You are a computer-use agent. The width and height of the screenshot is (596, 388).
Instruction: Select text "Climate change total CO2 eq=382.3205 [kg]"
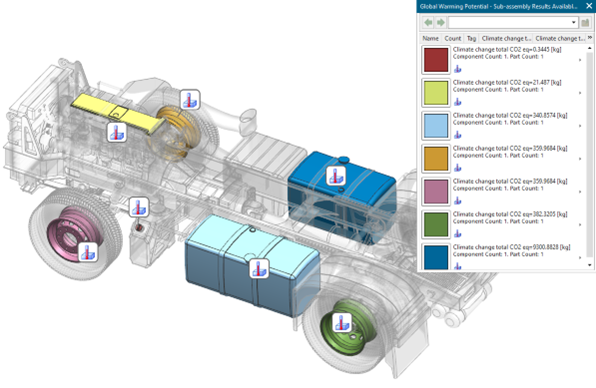510,214
